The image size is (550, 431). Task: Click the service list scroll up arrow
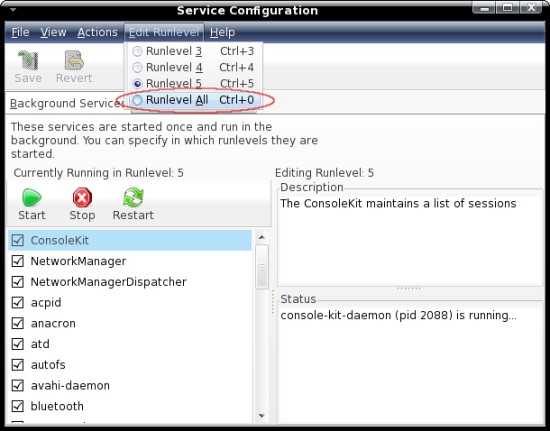coord(262,237)
